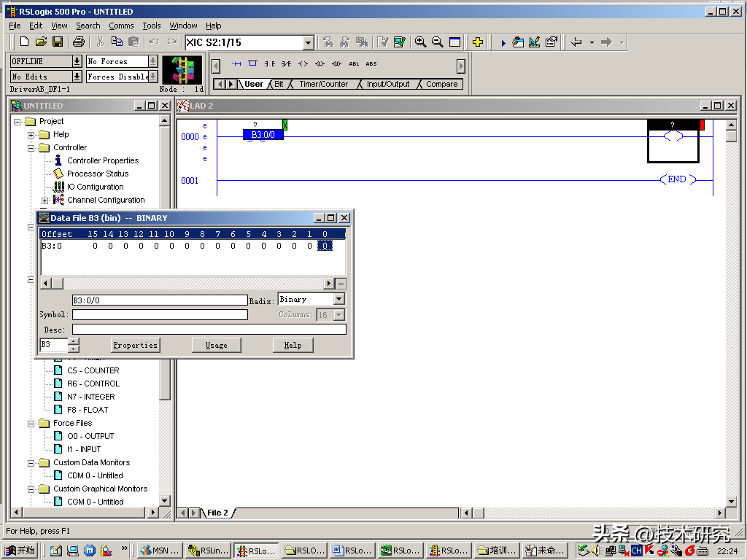The width and height of the screenshot is (747, 560).
Task: Click the Symbol input field
Action: [x=160, y=315]
